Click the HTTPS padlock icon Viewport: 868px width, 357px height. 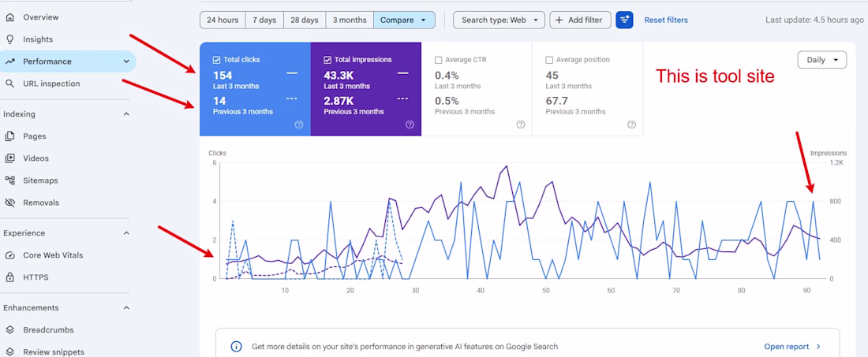click(9, 277)
